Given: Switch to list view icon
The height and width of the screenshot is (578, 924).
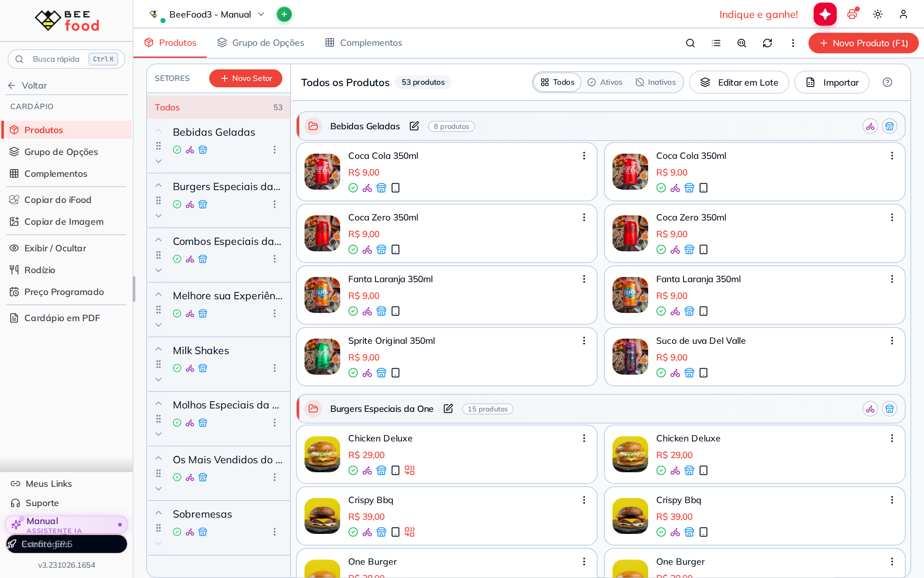Looking at the screenshot, I should tap(716, 43).
